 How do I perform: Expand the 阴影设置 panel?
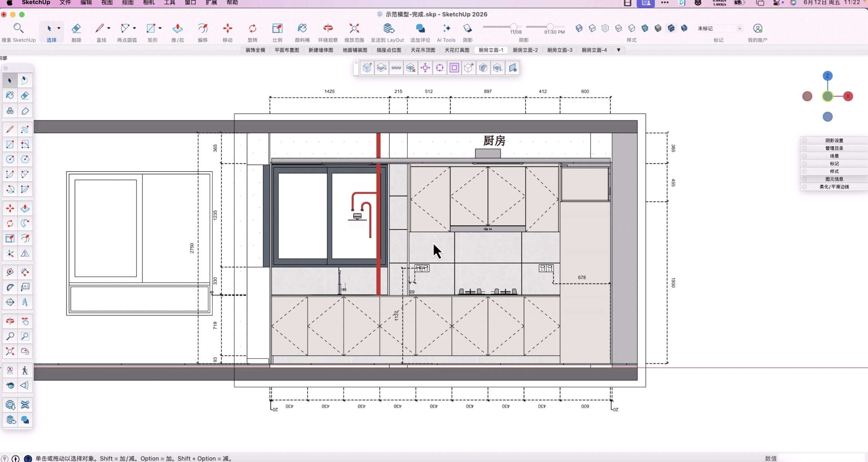point(834,140)
